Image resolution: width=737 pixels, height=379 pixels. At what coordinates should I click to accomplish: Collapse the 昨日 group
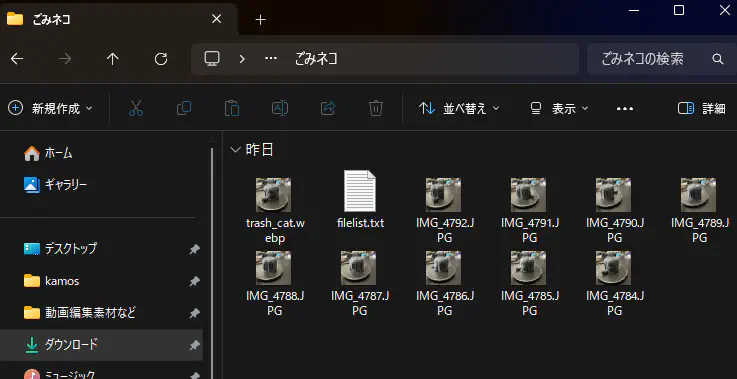pos(235,150)
